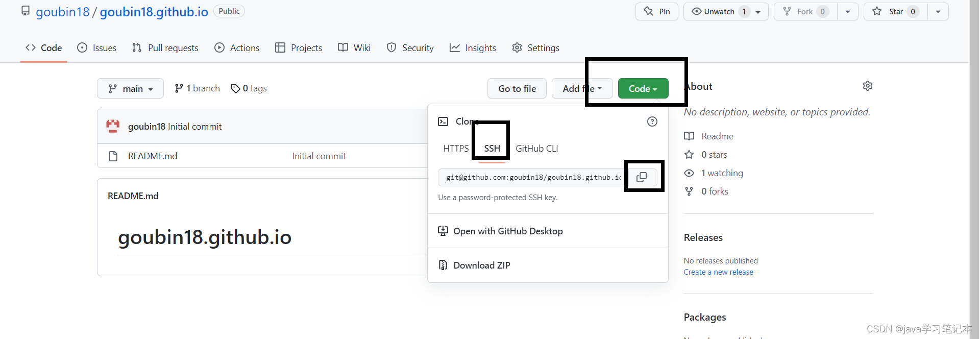
Task: Open README.md's Initial commit message link
Action: coord(319,156)
